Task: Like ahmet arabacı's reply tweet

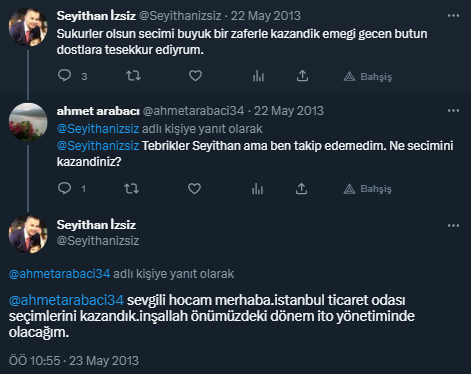Action: click(194, 189)
